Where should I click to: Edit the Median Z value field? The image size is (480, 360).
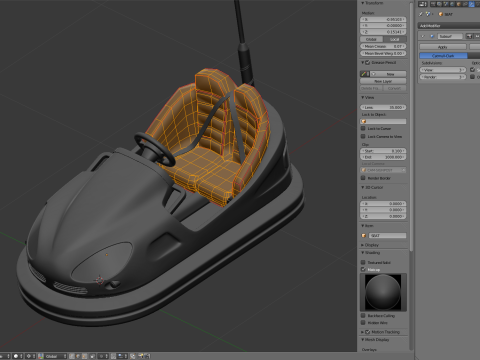(383, 32)
